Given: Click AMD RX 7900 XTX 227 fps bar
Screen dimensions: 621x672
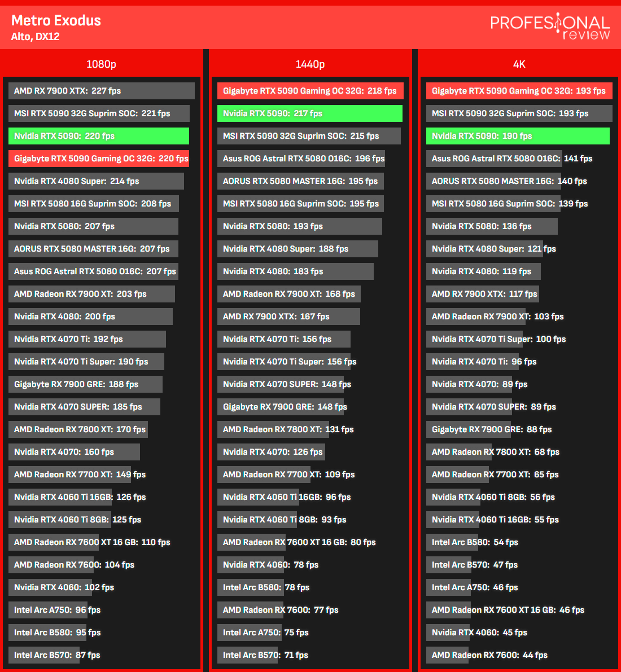Looking at the screenshot, I should click(x=101, y=91).
